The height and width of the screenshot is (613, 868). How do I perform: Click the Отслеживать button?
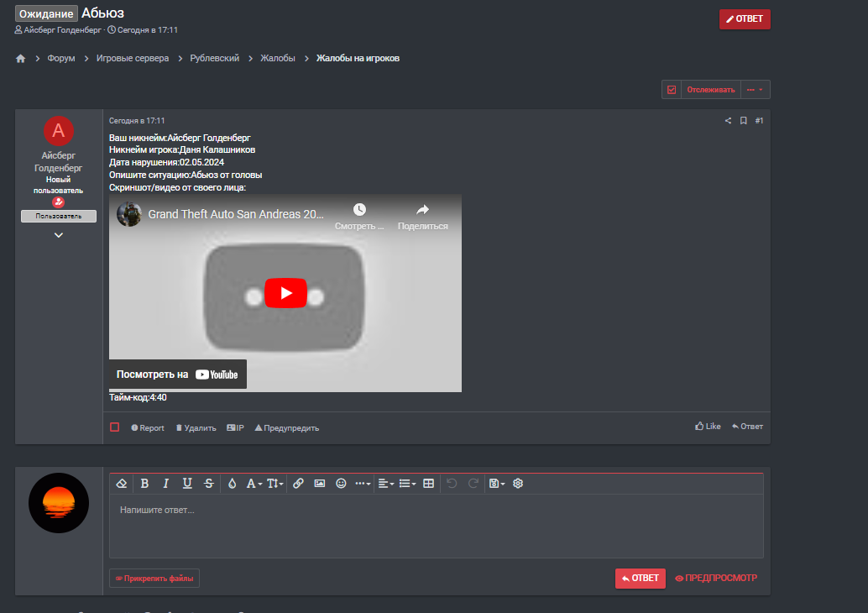[x=711, y=90]
